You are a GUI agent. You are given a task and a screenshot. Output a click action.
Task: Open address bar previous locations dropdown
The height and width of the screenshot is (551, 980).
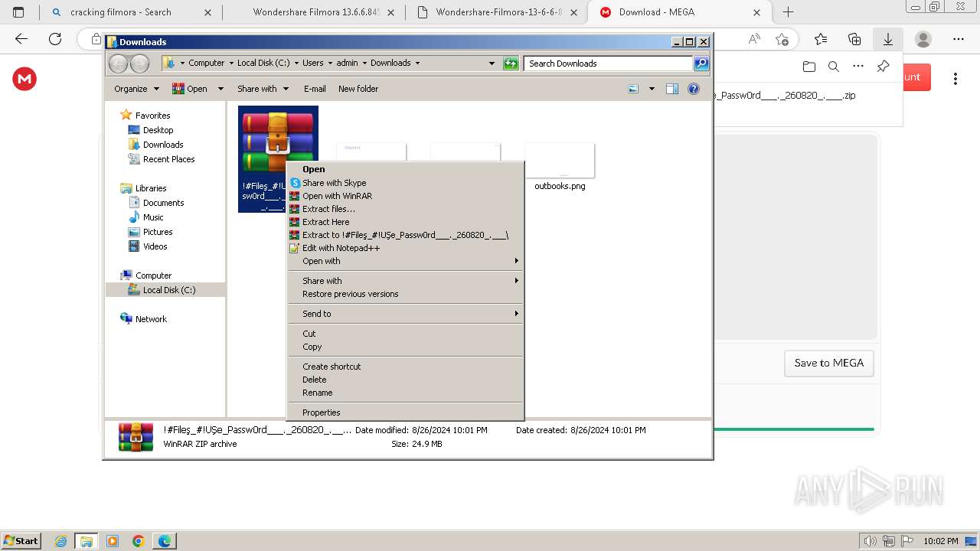[492, 64]
